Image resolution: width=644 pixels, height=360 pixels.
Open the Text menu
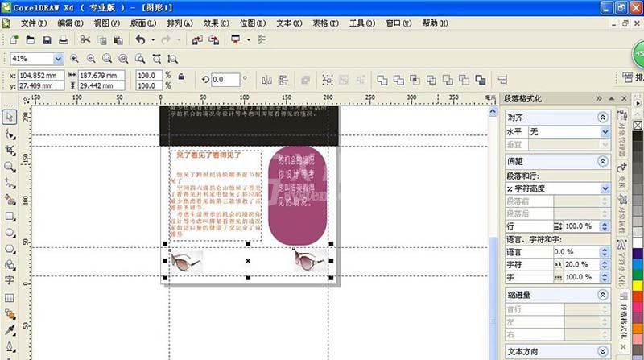289,23
